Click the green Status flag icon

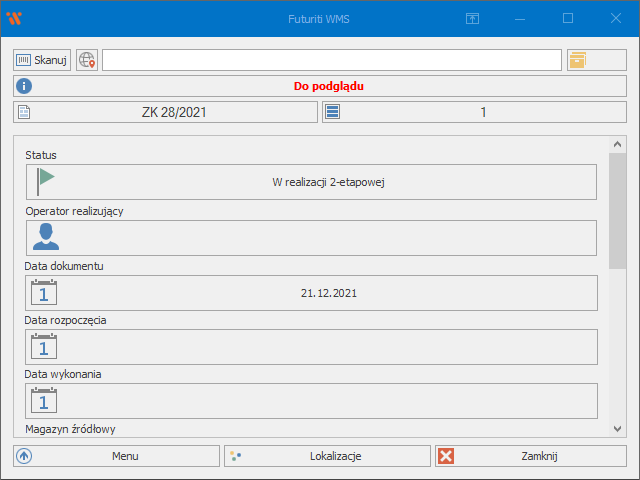45,181
